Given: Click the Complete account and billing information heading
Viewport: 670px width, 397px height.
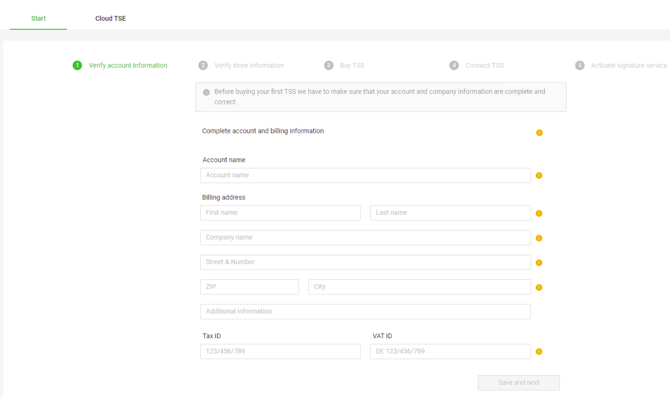Looking at the screenshot, I should (x=263, y=131).
